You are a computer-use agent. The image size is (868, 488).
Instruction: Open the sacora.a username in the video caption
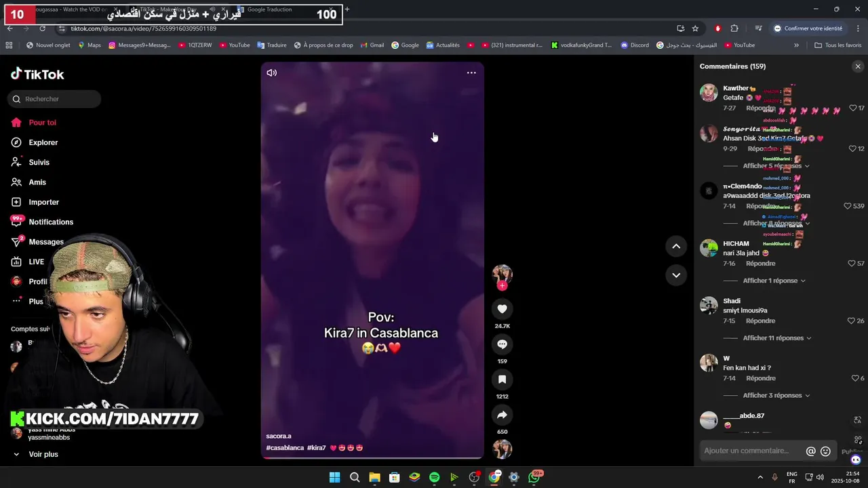(279, 436)
